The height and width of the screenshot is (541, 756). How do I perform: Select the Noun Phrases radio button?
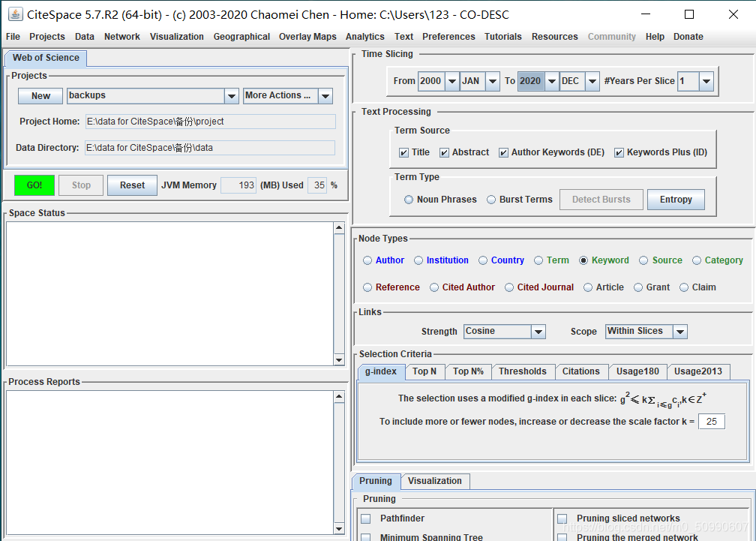tap(408, 200)
